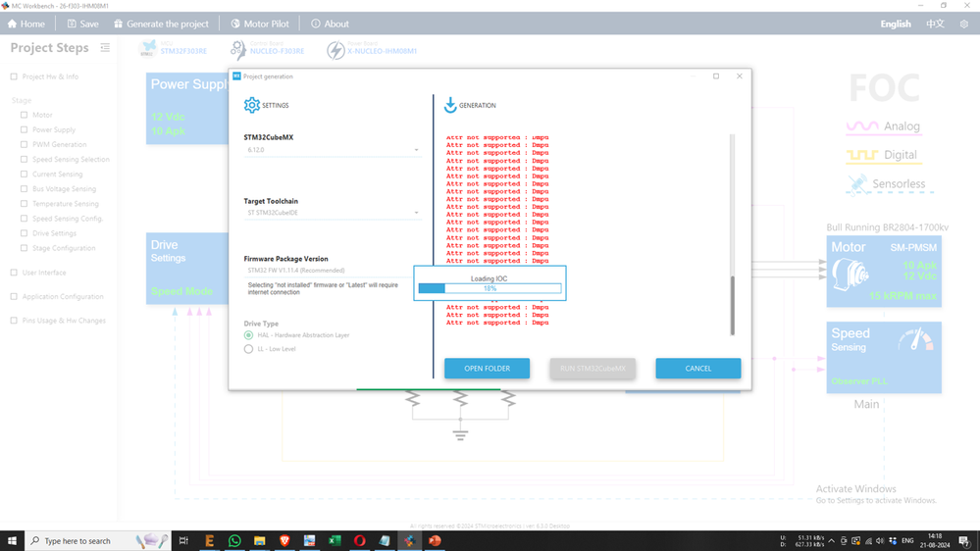Open the notification center on taskbar

click(x=964, y=540)
